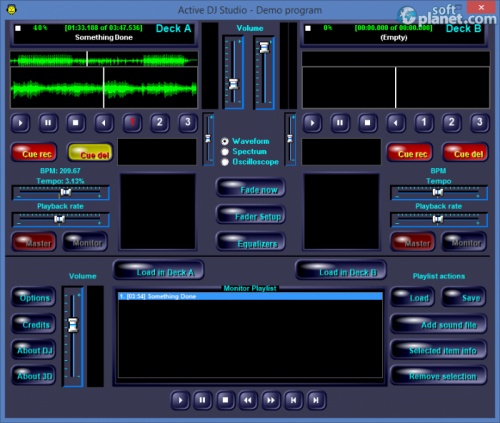Screen dimensions: 500x423
Task: Click Deck B rewind-to-start arrow button
Action: (396, 123)
